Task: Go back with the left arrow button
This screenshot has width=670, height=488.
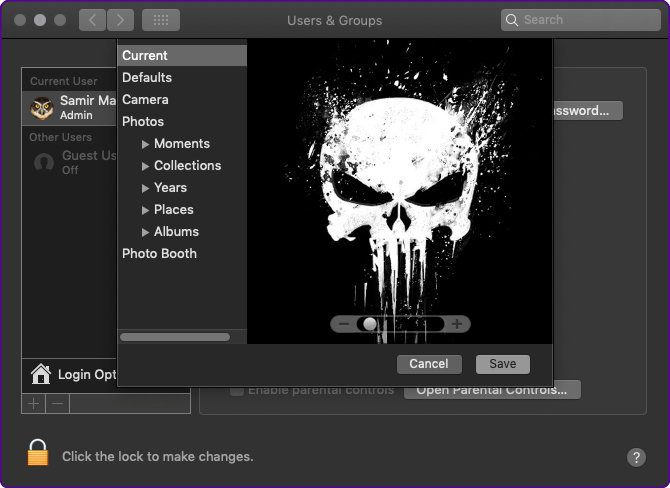Action: click(92, 20)
